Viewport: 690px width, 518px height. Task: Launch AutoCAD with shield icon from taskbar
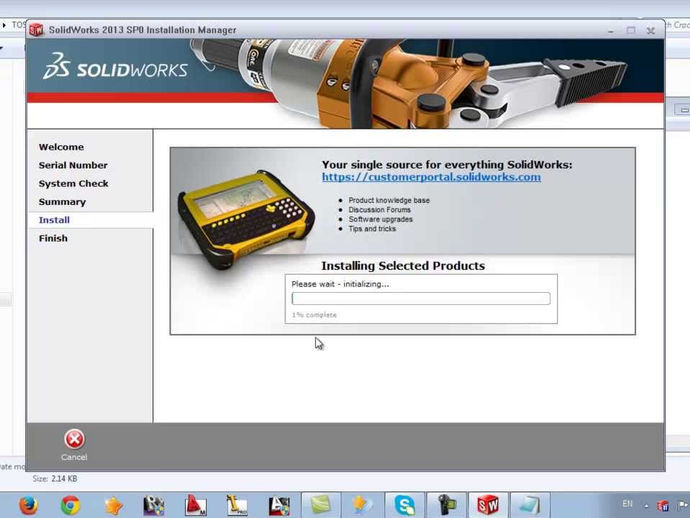click(x=279, y=505)
